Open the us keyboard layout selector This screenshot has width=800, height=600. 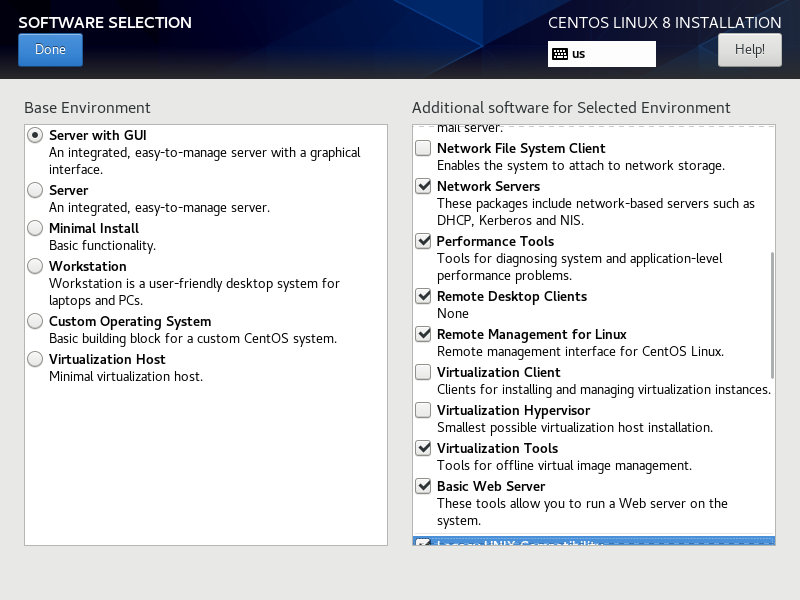click(x=602, y=54)
